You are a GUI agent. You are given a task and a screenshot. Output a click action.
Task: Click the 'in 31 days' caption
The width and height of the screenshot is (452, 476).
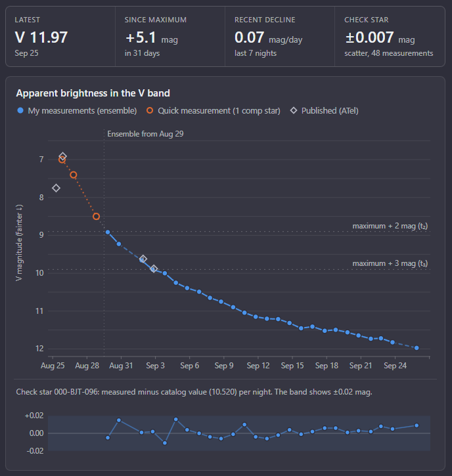[142, 53]
